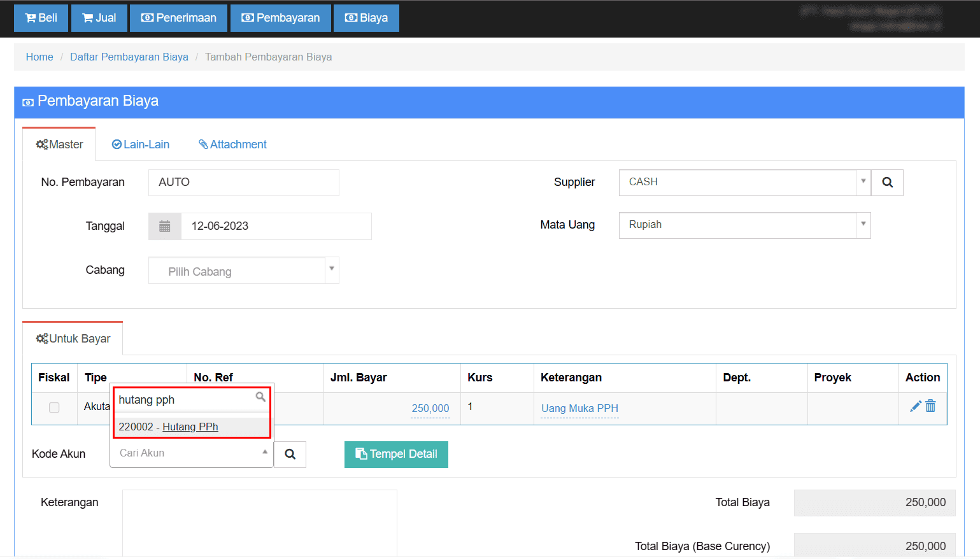Click the pencil edit icon in Action column
This screenshot has height=559, width=980.
coord(915,406)
